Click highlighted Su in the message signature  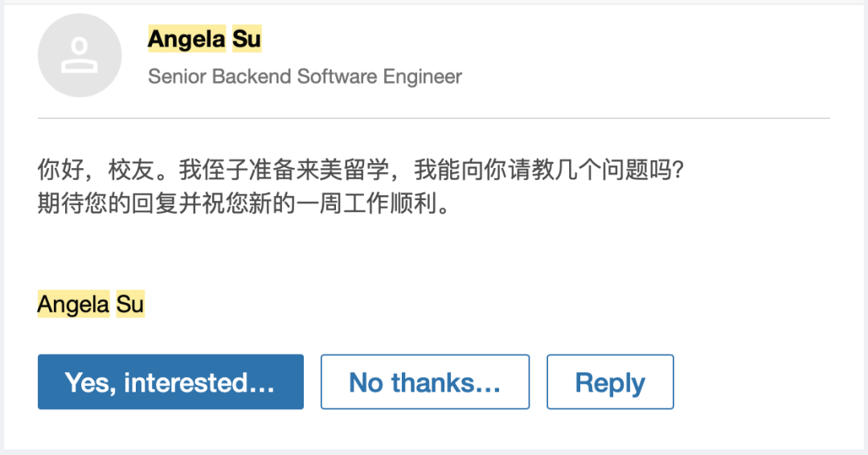pos(130,304)
